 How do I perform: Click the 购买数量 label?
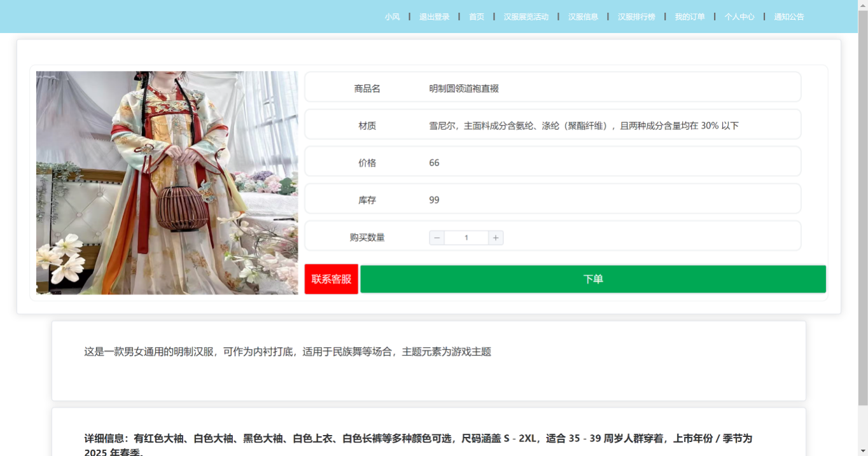367,237
